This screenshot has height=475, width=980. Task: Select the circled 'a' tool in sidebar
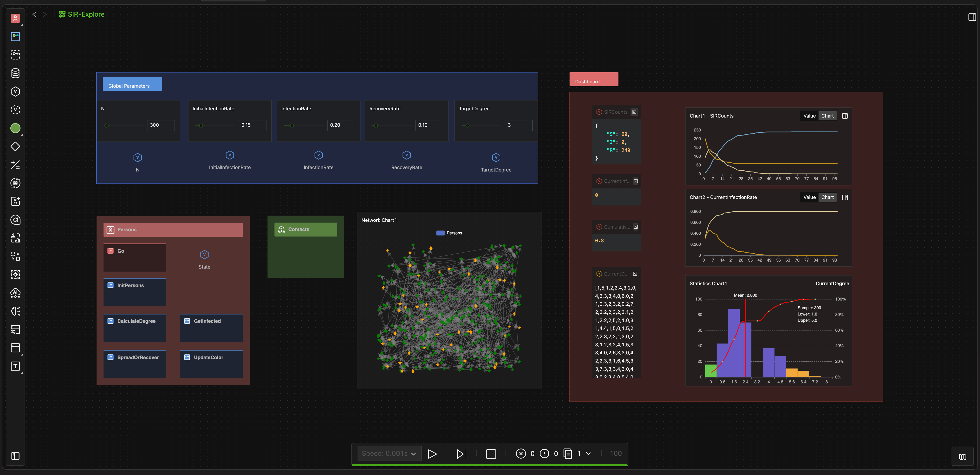coord(15,220)
